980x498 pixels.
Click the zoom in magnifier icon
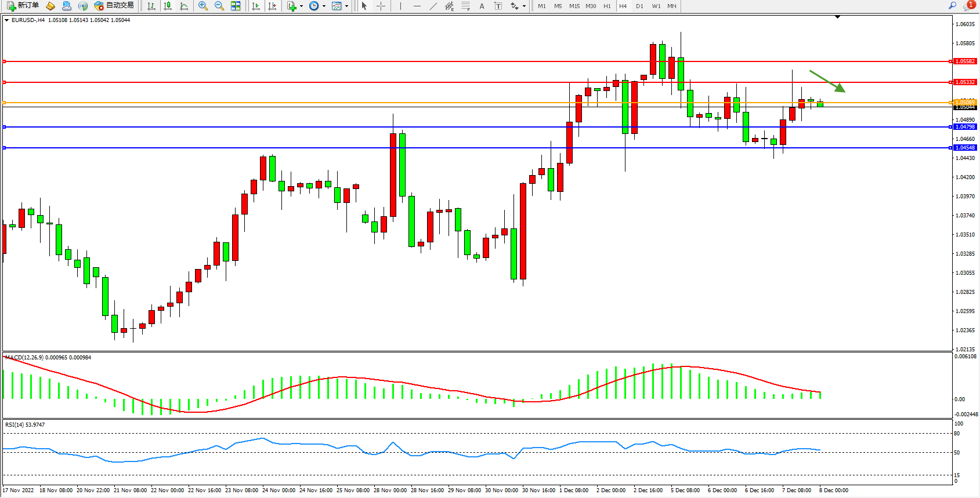coord(203,6)
